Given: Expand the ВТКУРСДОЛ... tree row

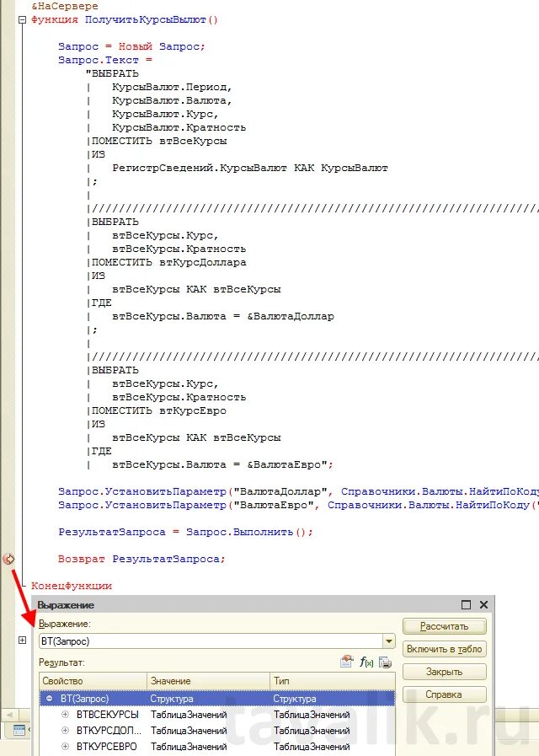Looking at the screenshot, I should (x=66, y=731).
